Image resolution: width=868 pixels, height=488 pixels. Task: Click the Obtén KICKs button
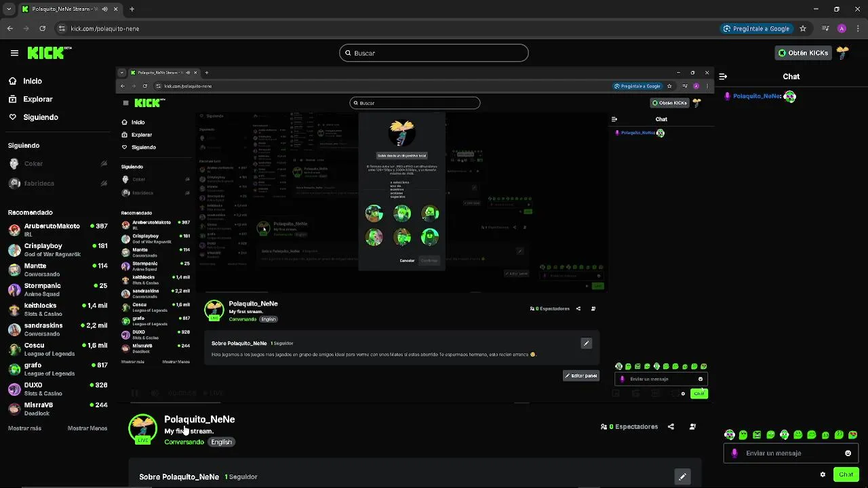803,53
